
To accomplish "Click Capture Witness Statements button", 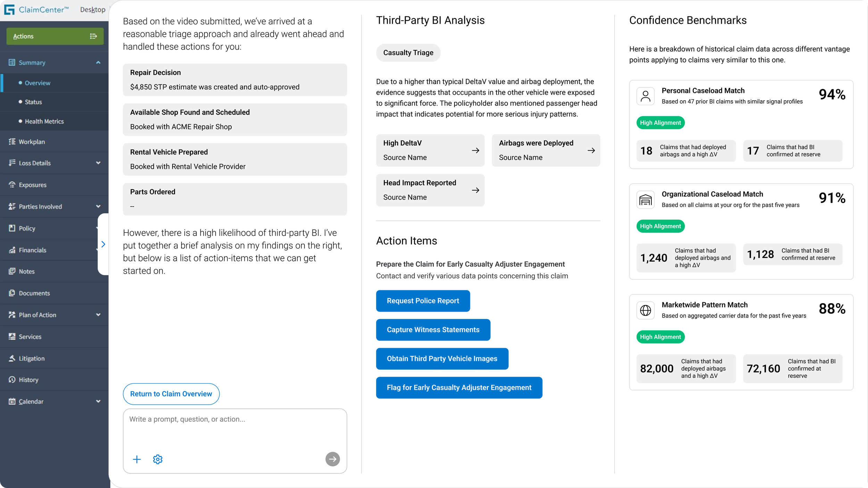I will tap(433, 330).
